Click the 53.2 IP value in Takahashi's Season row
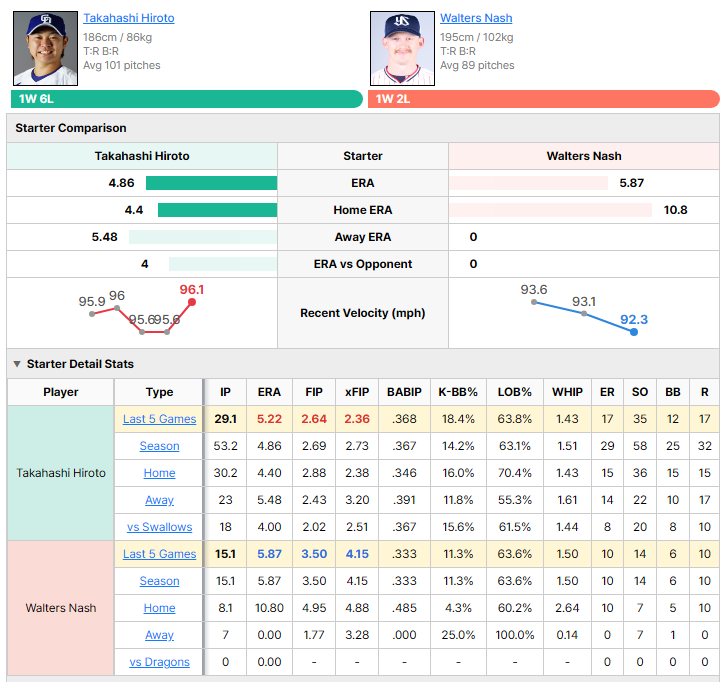The height and width of the screenshot is (682, 726). [225, 446]
